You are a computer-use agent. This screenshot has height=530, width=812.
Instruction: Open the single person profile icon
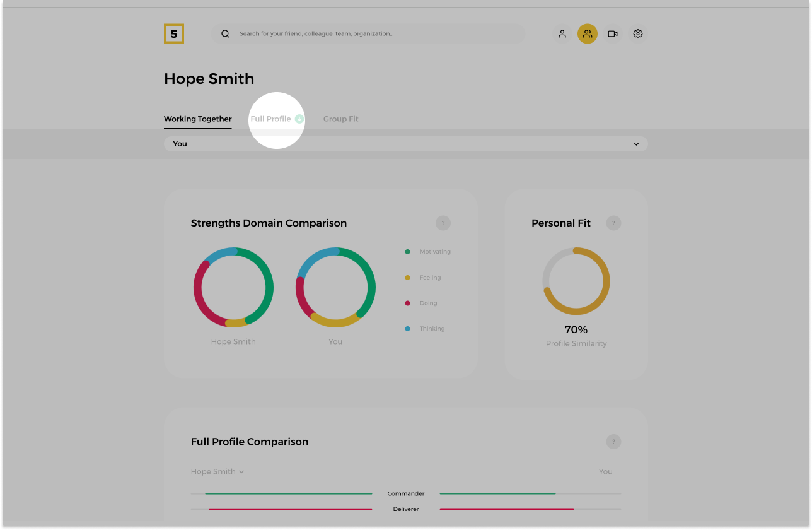[x=562, y=34]
